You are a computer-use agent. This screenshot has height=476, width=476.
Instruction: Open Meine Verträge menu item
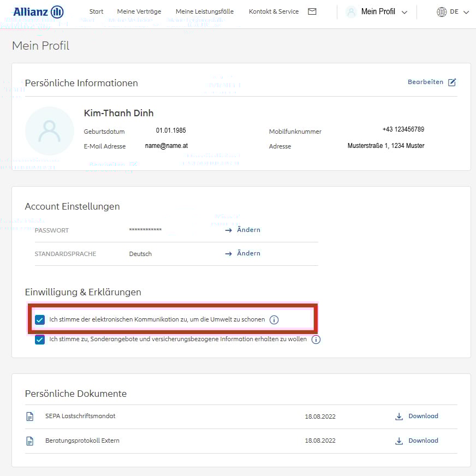click(x=139, y=11)
